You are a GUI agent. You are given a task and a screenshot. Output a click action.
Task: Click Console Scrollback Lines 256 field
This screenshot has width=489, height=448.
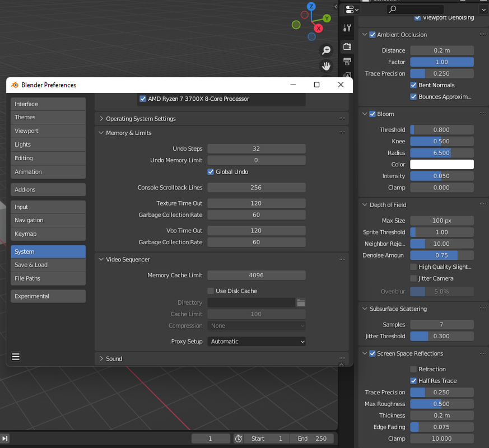coord(257,188)
